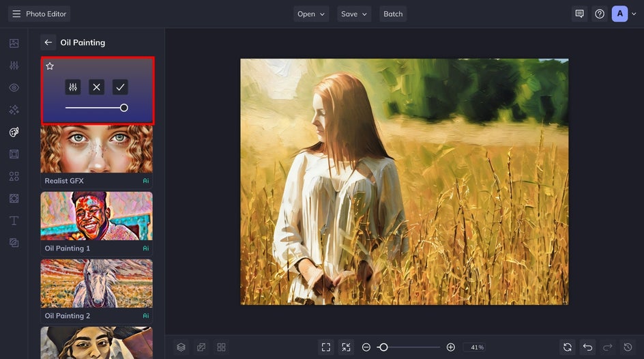This screenshot has width=644, height=359.
Task: Open the Overlays sidebar icon at bottom
Action: coord(14,243)
